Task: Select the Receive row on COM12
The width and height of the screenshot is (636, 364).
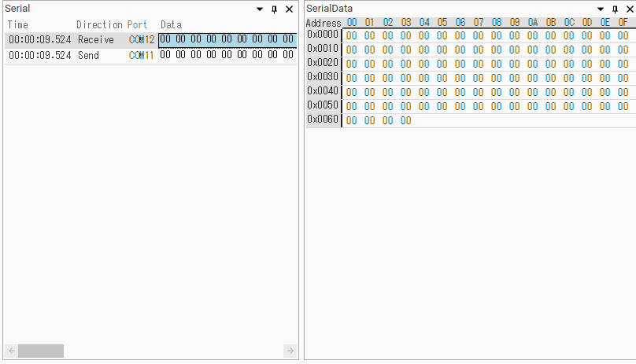Action: pos(95,40)
